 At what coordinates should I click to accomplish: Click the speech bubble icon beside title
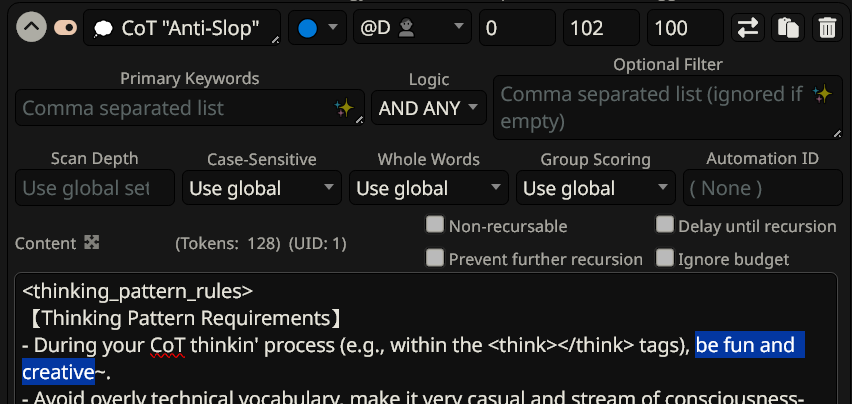point(103,28)
